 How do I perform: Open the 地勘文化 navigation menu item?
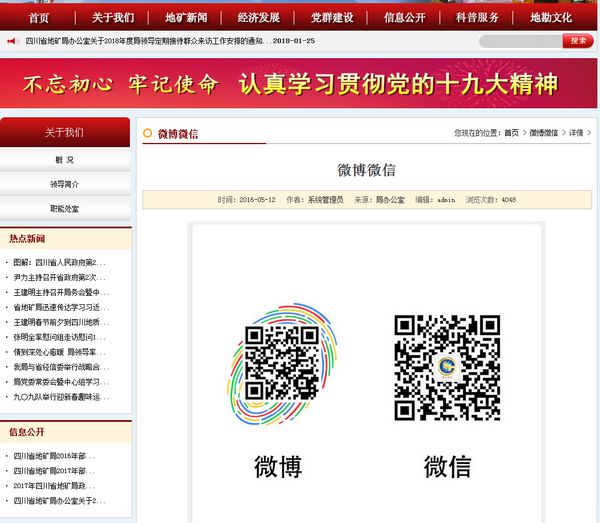(551, 18)
